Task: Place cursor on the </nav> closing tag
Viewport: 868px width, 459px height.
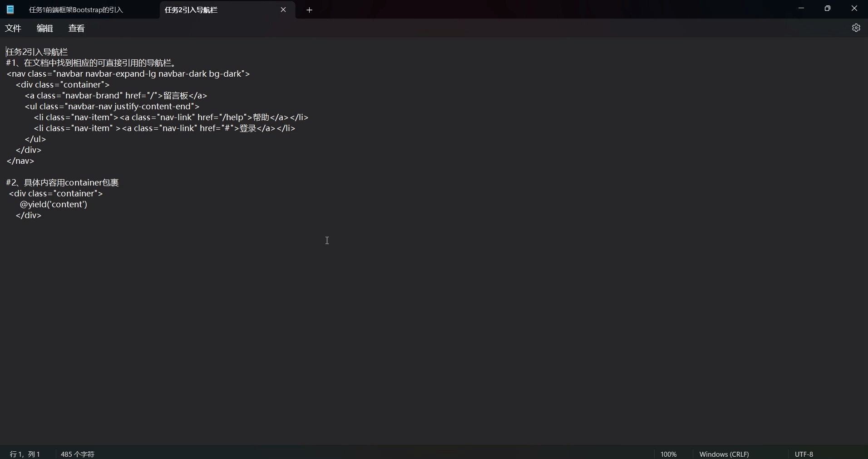Action: tap(20, 161)
